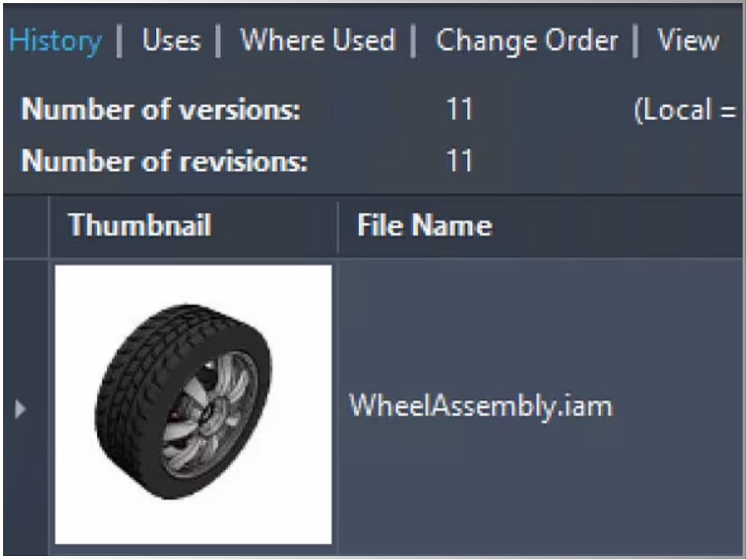The width and height of the screenshot is (746, 560).
Task: Click the versions count value 11
Action: click(459, 109)
